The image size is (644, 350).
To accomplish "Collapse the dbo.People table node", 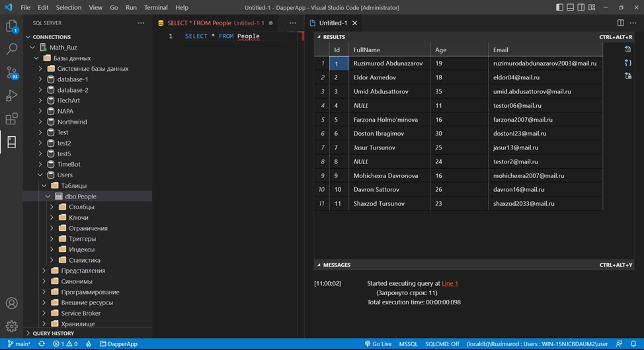I will point(48,197).
